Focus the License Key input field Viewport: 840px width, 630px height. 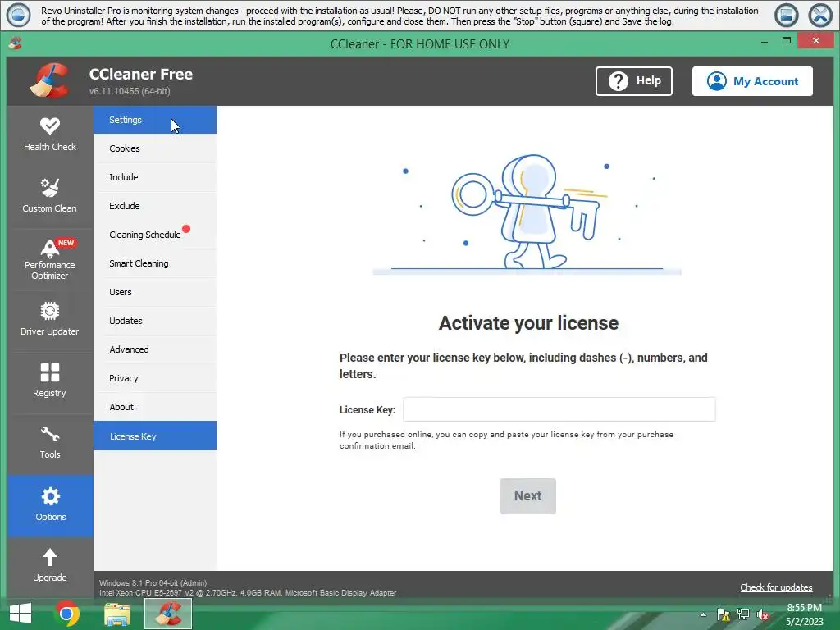559,409
